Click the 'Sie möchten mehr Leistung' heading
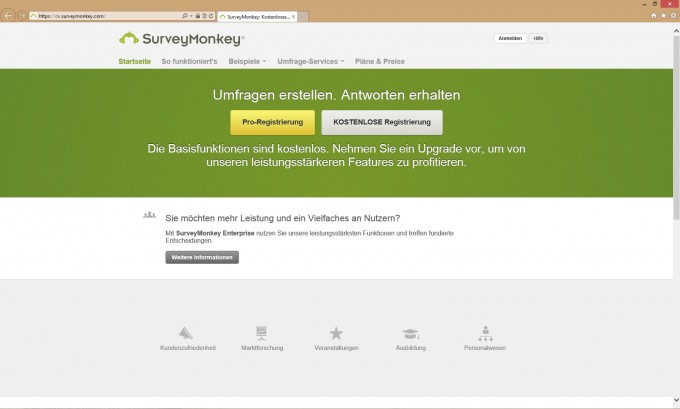This screenshot has height=409, width=680. [283, 218]
